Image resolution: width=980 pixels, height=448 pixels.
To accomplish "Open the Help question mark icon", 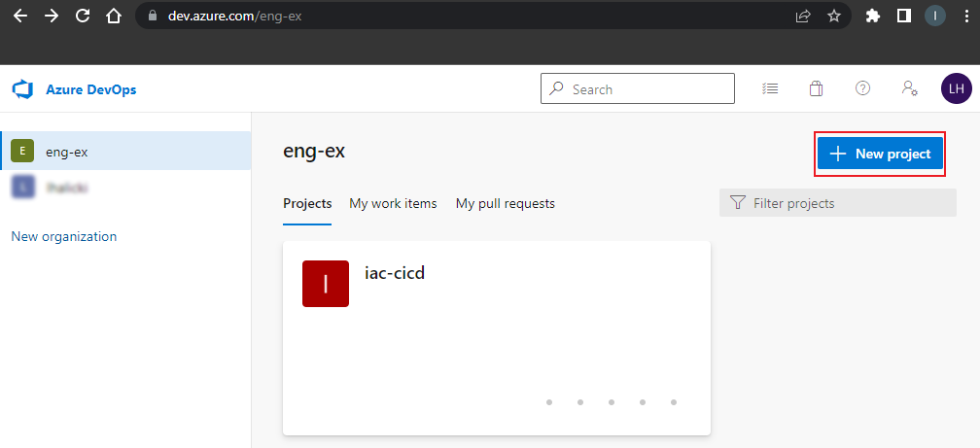I will click(862, 88).
